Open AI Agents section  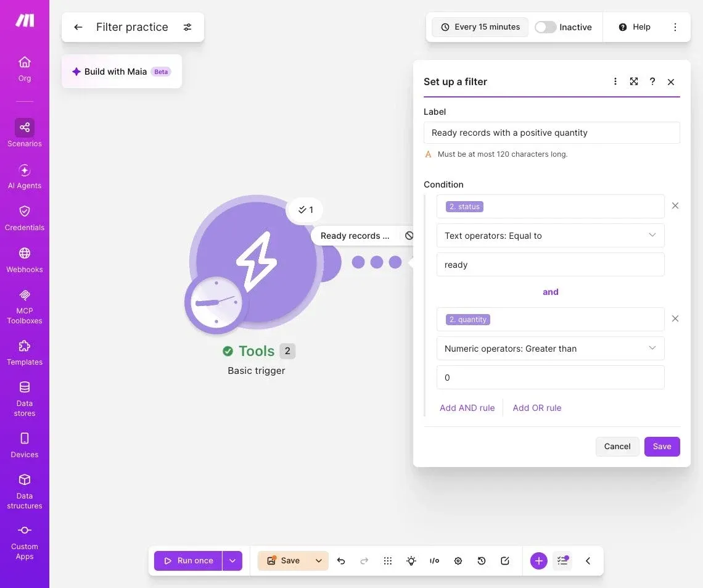(25, 176)
